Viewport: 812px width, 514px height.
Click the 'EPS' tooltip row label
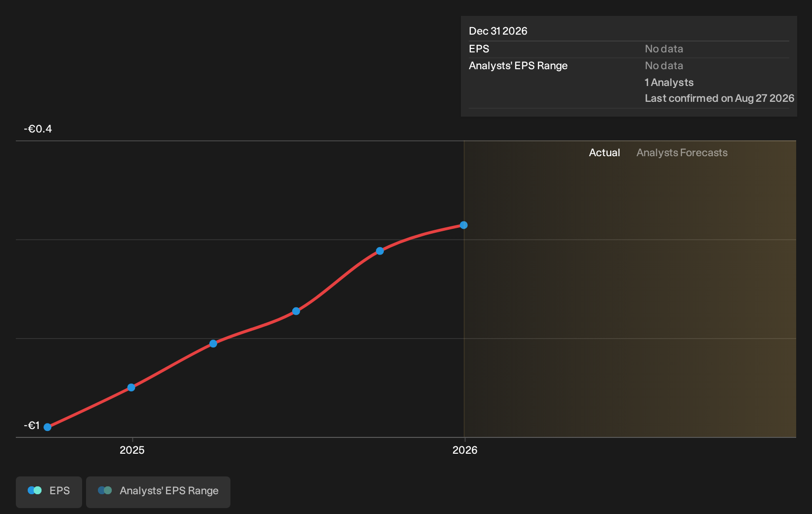click(479, 49)
